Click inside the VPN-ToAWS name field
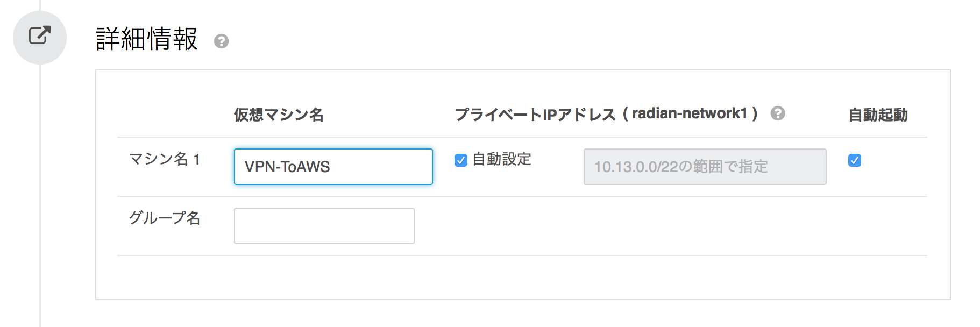Screen dimensions: 980x327 (x=332, y=167)
